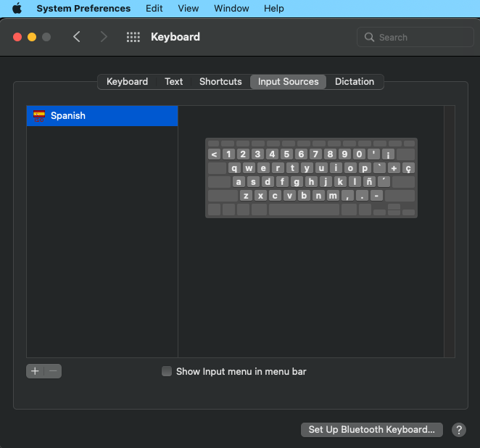Viewport: 480px width, 448px height.
Task: Switch to the Text tab
Action: pos(173,82)
